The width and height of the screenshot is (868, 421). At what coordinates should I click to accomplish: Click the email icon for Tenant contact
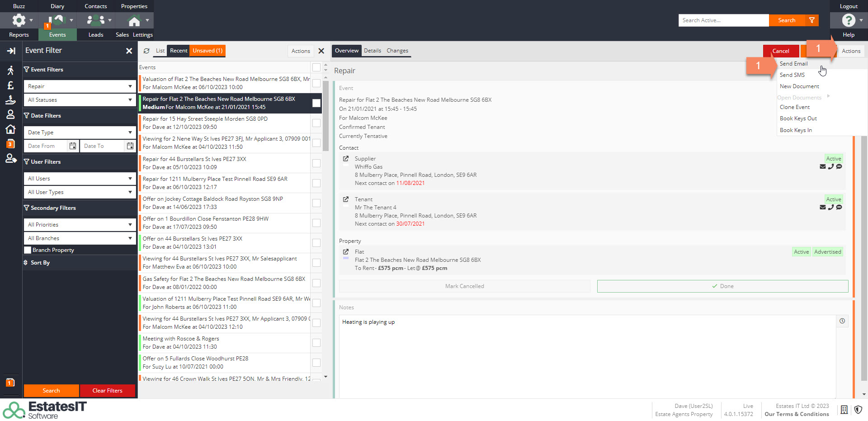(822, 208)
